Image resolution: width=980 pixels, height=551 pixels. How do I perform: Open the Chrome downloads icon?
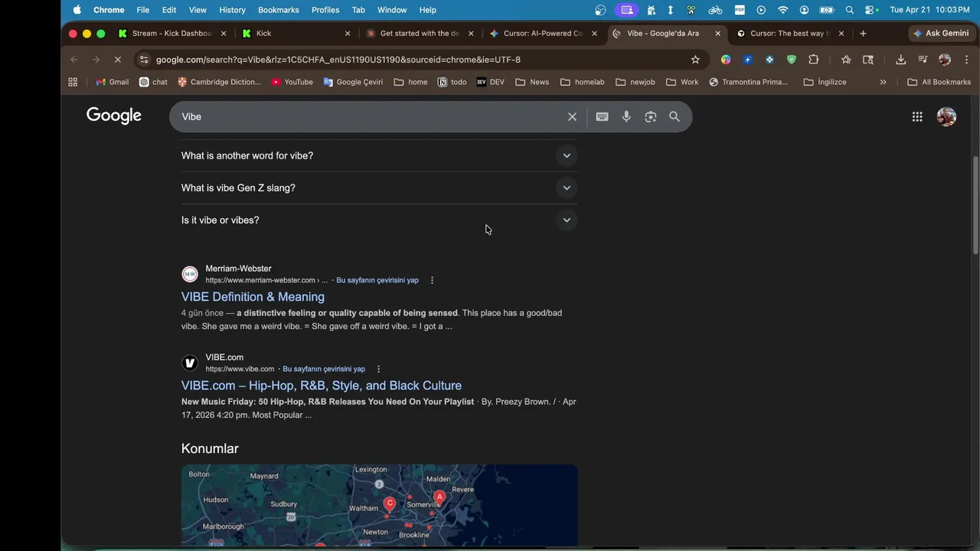[900, 60]
